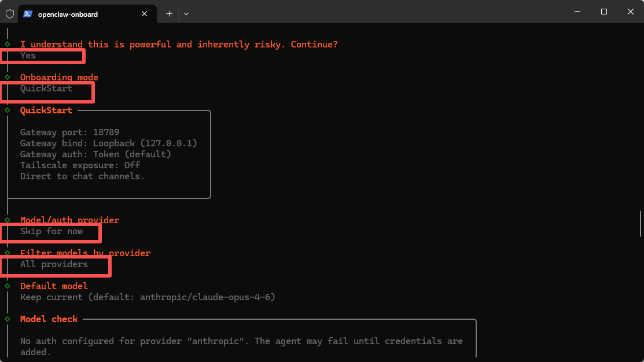This screenshot has height=362, width=644.
Task: Expand the new tab profile dropdown
Action: 186,13
